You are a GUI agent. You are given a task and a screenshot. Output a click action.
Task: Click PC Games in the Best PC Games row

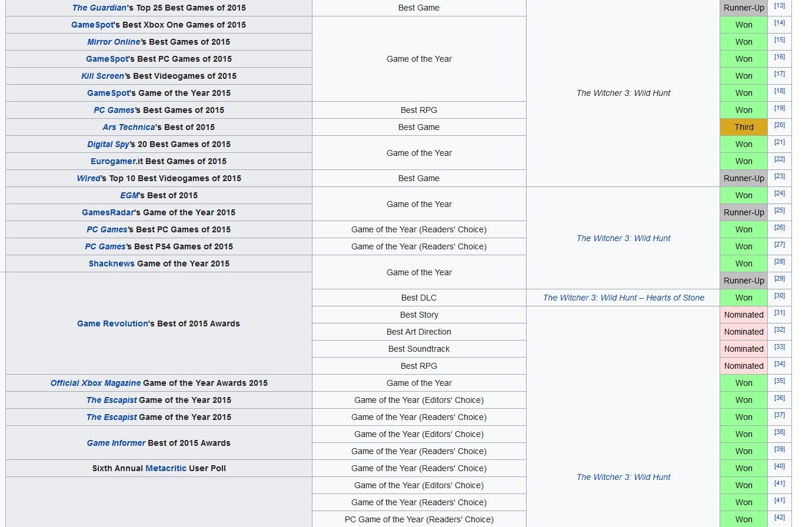click(x=107, y=229)
